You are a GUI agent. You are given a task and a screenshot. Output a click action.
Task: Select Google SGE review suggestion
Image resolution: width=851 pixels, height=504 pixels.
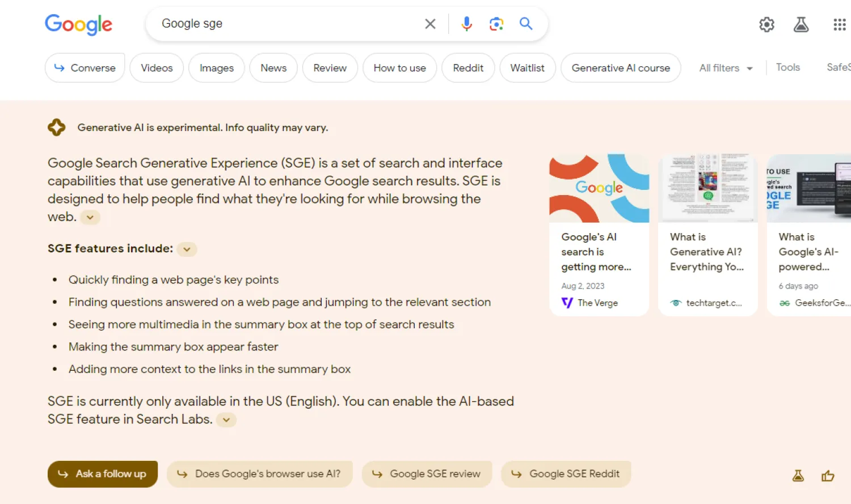(x=427, y=474)
